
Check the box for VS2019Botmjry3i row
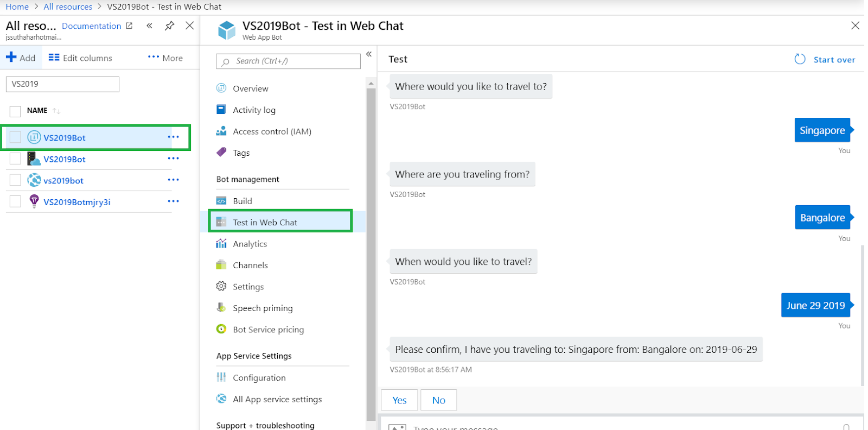[15, 201]
